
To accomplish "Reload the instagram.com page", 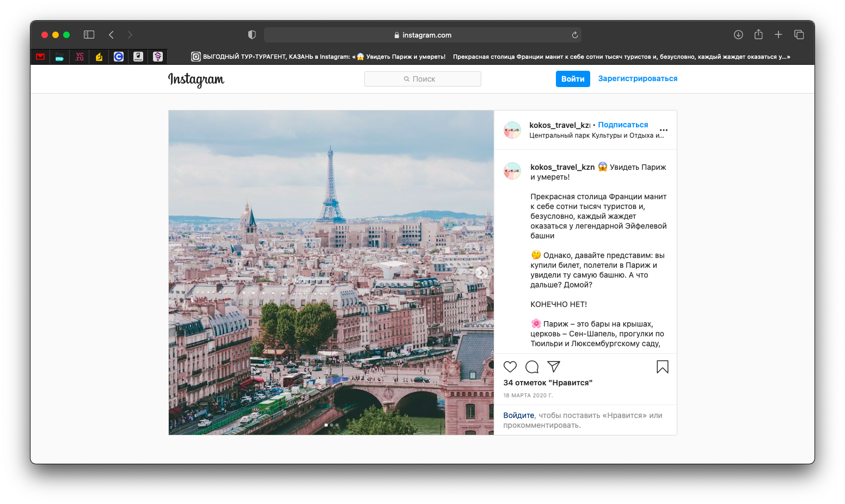I will [574, 35].
